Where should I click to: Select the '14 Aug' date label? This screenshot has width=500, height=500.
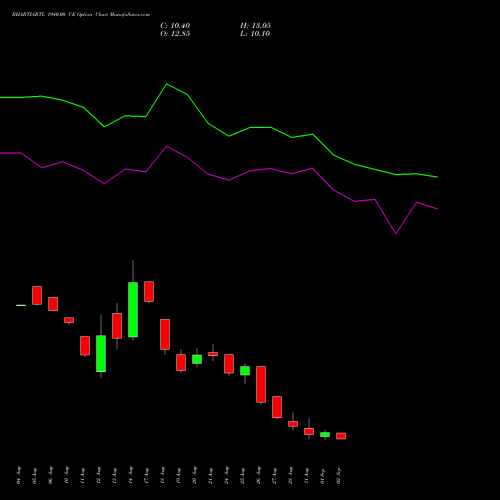tap(131, 475)
